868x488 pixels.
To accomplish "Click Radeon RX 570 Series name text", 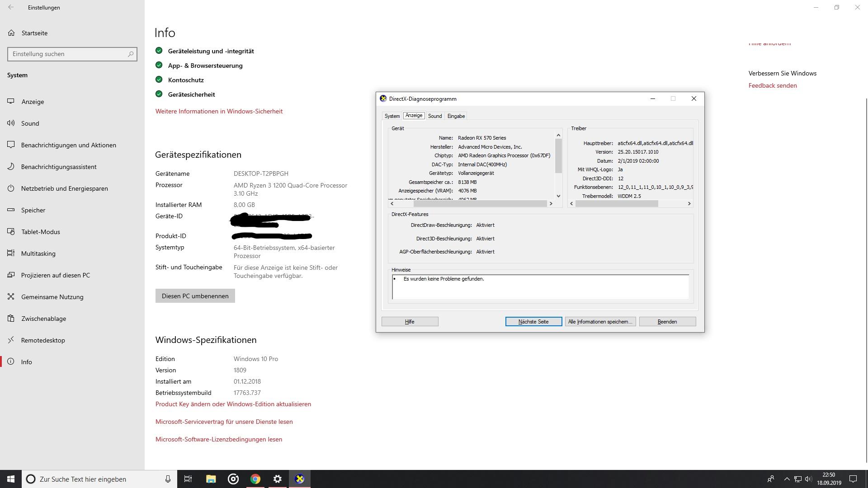I will tap(482, 138).
